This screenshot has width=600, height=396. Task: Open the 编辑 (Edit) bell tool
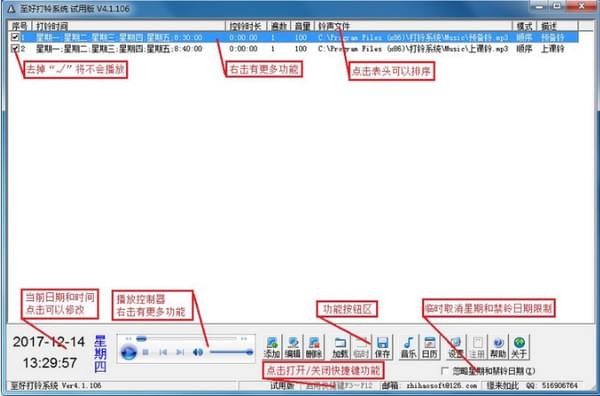pos(293,347)
